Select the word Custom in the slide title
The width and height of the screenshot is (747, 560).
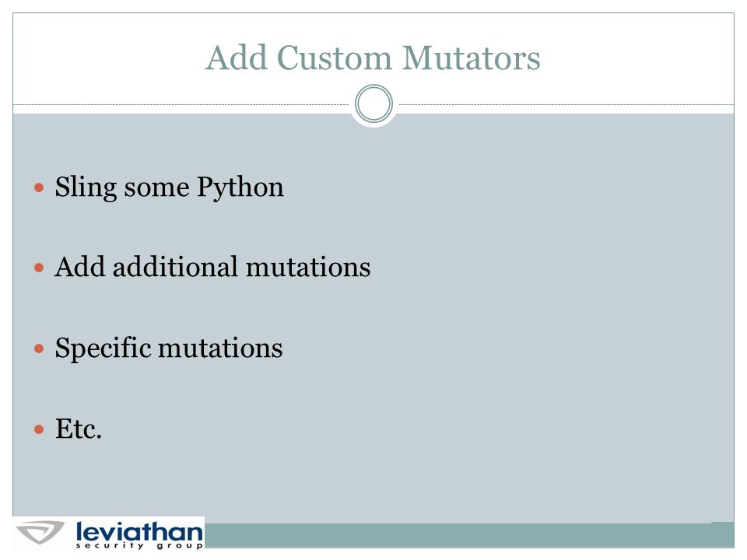[334, 58]
